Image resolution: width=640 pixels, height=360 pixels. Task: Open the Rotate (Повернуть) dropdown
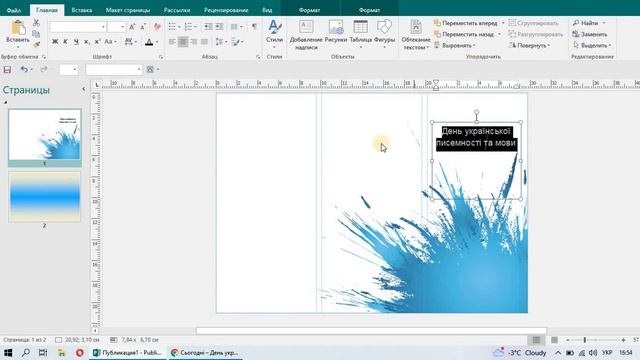point(530,45)
